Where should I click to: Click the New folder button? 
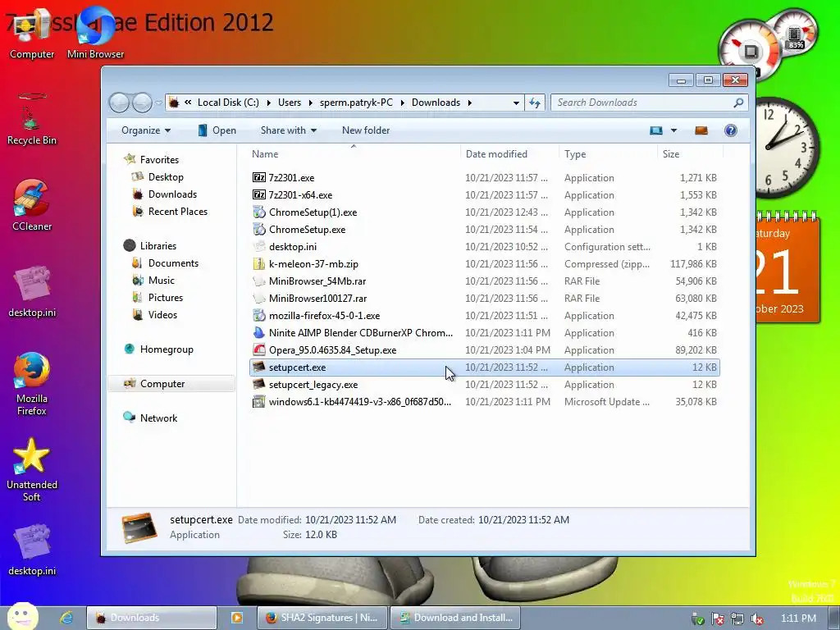[366, 130]
